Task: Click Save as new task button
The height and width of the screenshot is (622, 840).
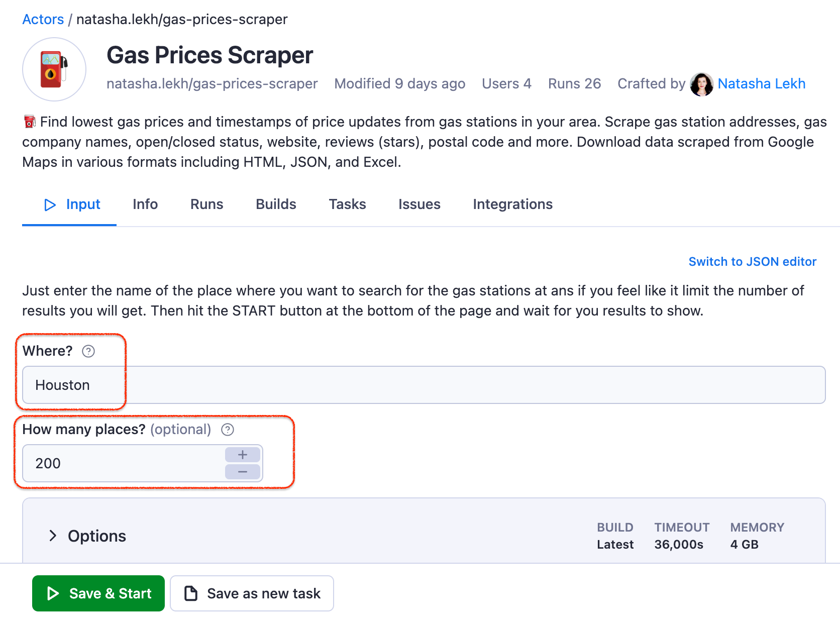Action: (252, 593)
